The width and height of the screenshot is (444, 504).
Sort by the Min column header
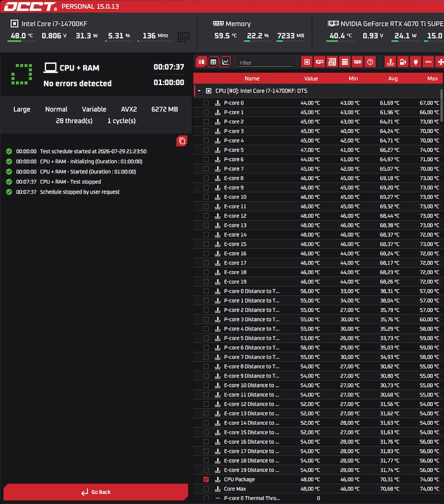coord(353,78)
